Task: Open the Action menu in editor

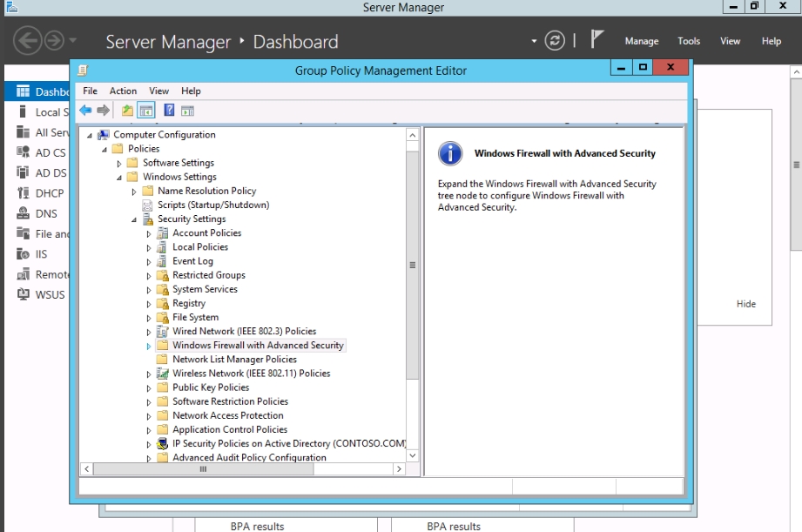Action: [x=124, y=91]
